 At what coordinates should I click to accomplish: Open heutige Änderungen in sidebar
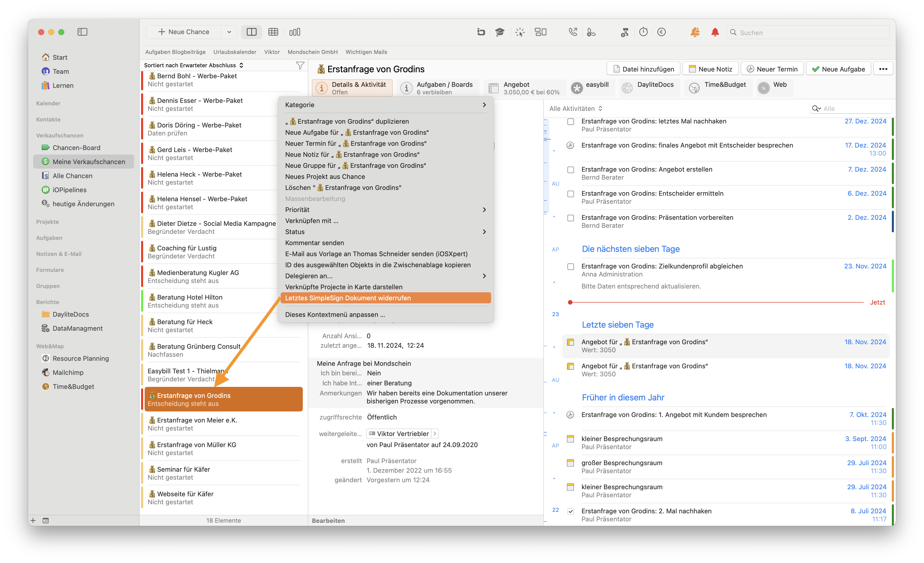point(83,204)
